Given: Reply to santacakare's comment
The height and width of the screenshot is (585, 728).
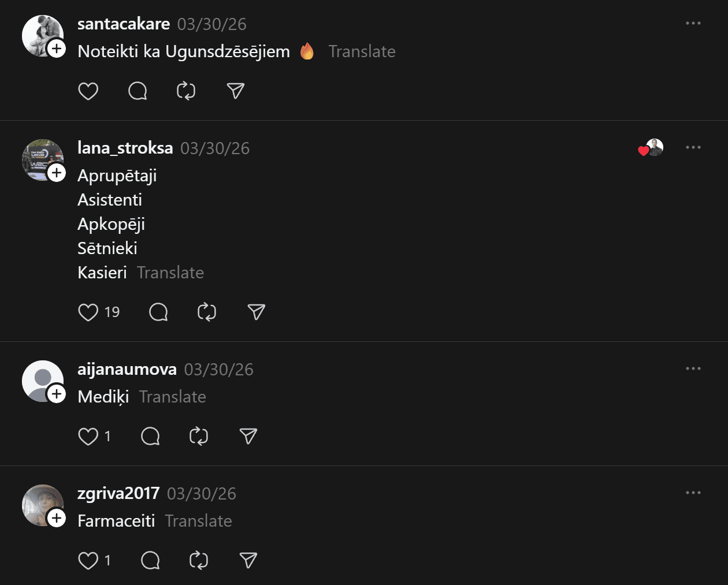Looking at the screenshot, I should [138, 91].
